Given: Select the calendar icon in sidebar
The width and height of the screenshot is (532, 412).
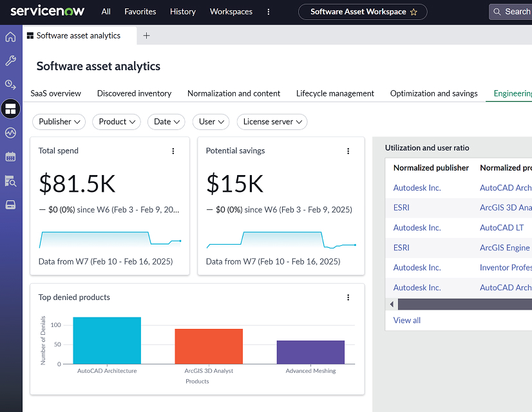Looking at the screenshot, I should pyautogui.click(x=10, y=156).
